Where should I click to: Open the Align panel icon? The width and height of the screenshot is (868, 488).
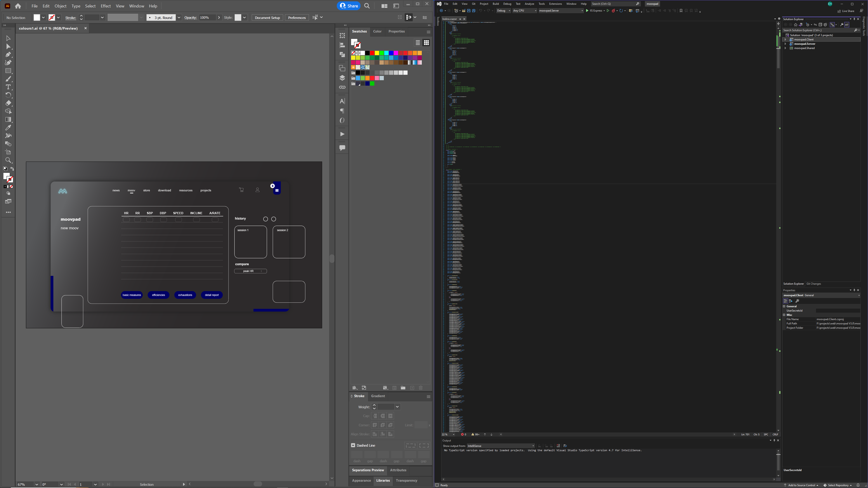pyautogui.click(x=342, y=45)
